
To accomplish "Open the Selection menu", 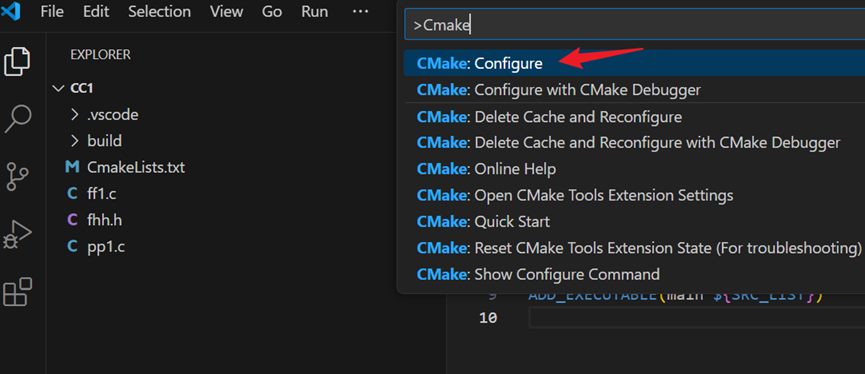I will pyautogui.click(x=159, y=12).
